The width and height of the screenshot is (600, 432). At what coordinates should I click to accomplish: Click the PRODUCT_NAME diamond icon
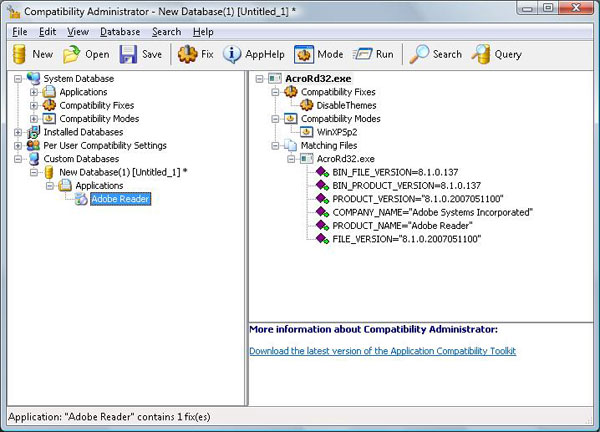pos(322,226)
